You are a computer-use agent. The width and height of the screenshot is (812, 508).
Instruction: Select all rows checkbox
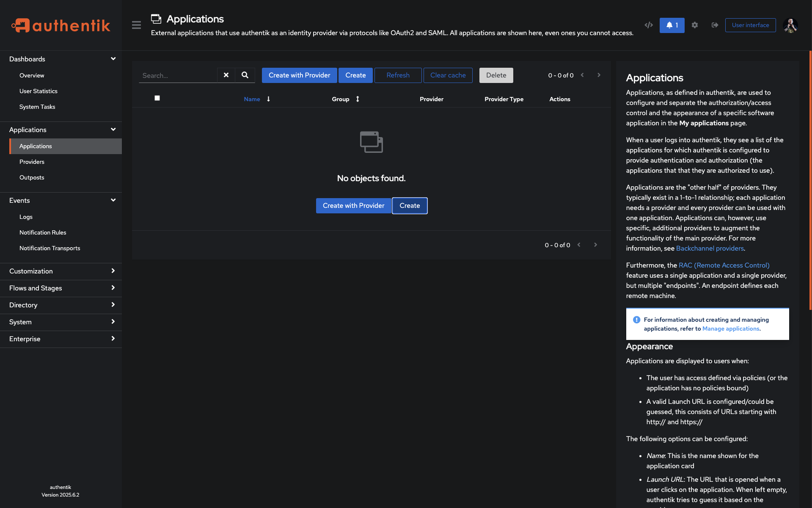click(x=157, y=98)
